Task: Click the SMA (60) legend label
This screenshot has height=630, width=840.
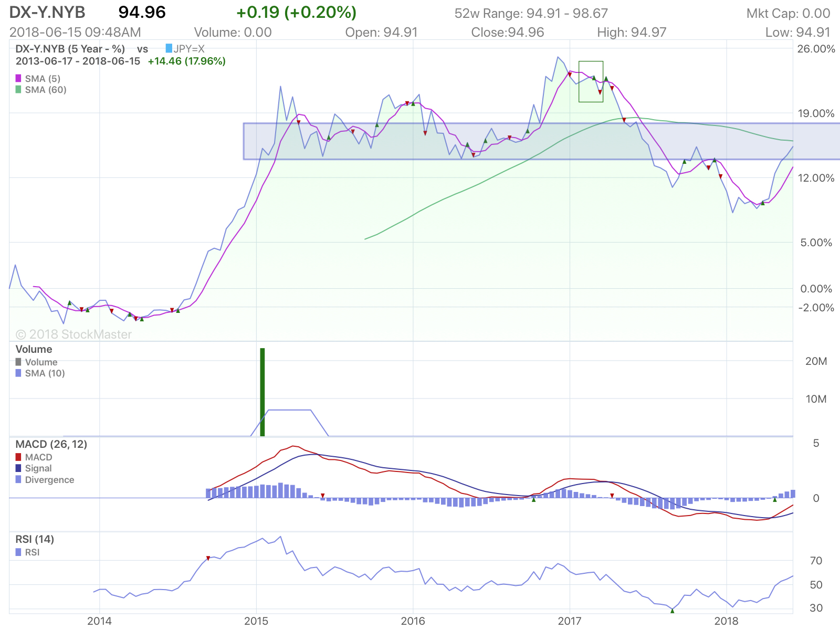Action: coord(46,90)
